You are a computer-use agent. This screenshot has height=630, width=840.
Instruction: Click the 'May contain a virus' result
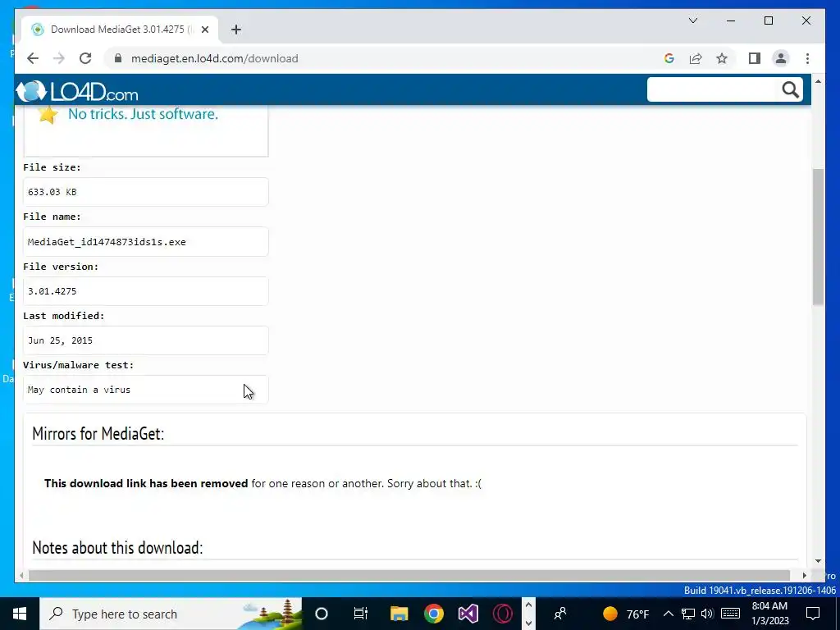(79, 390)
